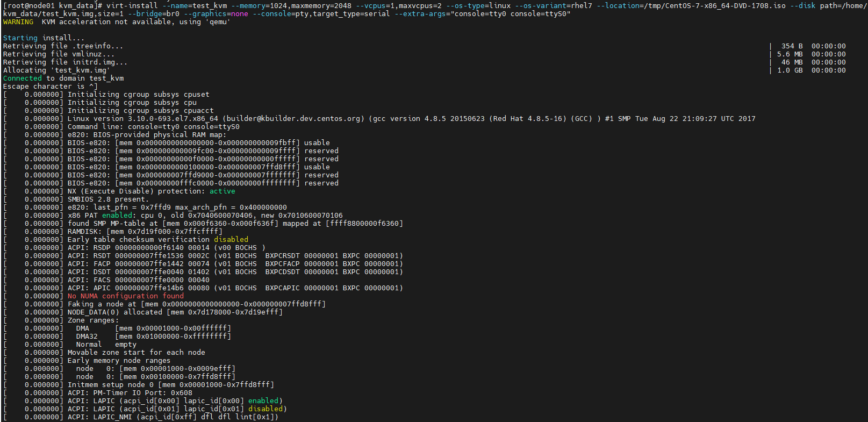Click the 'ACPI: LAPIC_NMI' line
Image resolution: width=868 pixels, height=422 pixels.
tap(141, 417)
